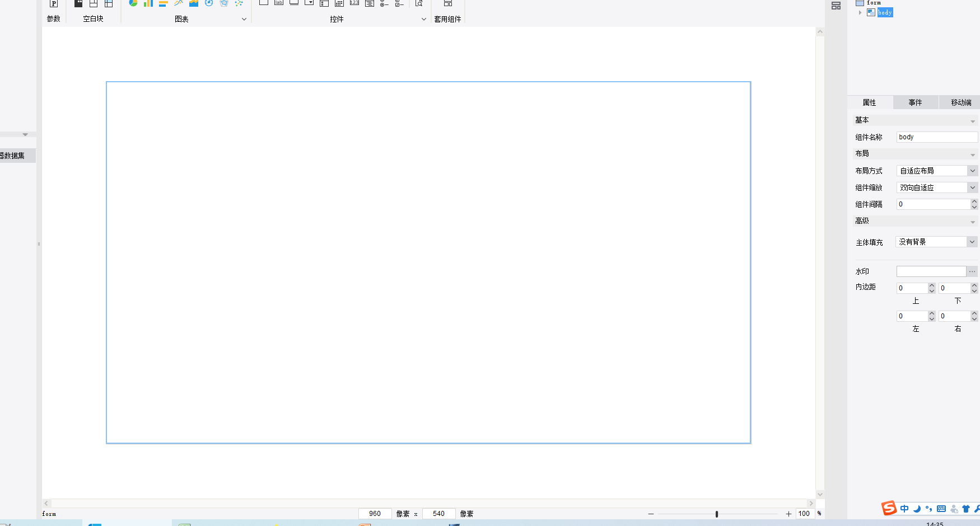Pick the area chart icon
The image size is (980, 526).
click(194, 3)
